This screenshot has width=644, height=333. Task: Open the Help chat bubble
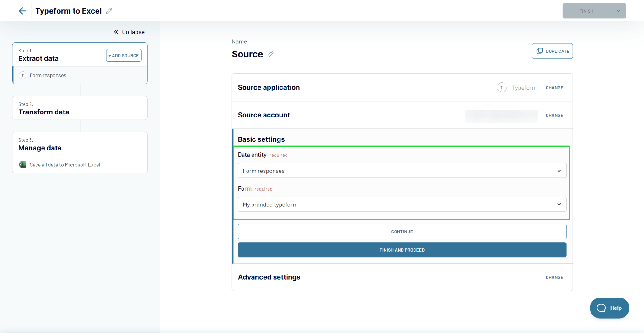click(x=609, y=308)
